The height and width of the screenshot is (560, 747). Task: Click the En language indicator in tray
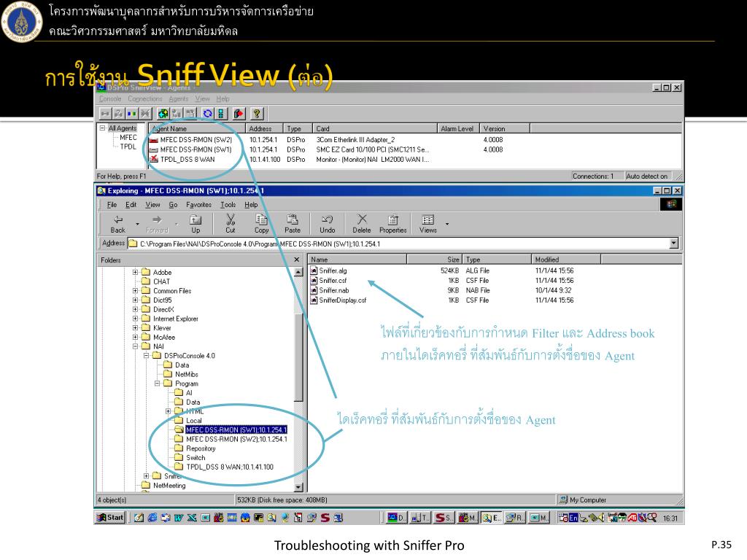click(573, 518)
